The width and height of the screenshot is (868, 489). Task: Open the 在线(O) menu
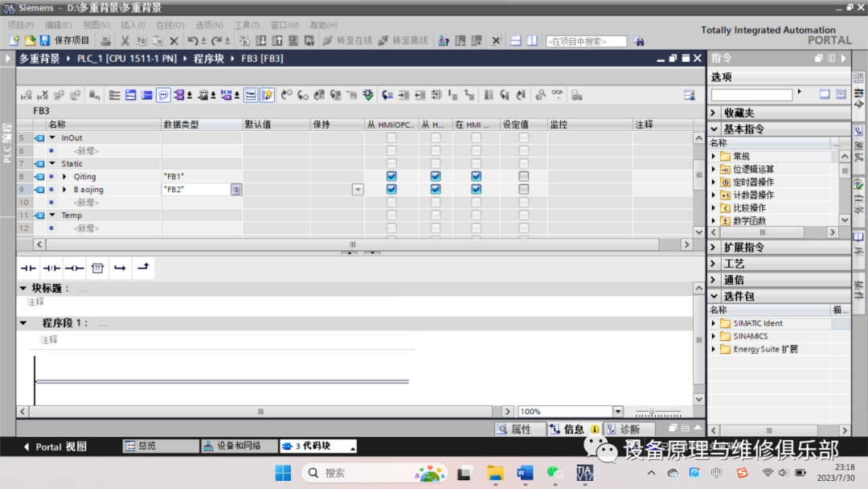170,25
